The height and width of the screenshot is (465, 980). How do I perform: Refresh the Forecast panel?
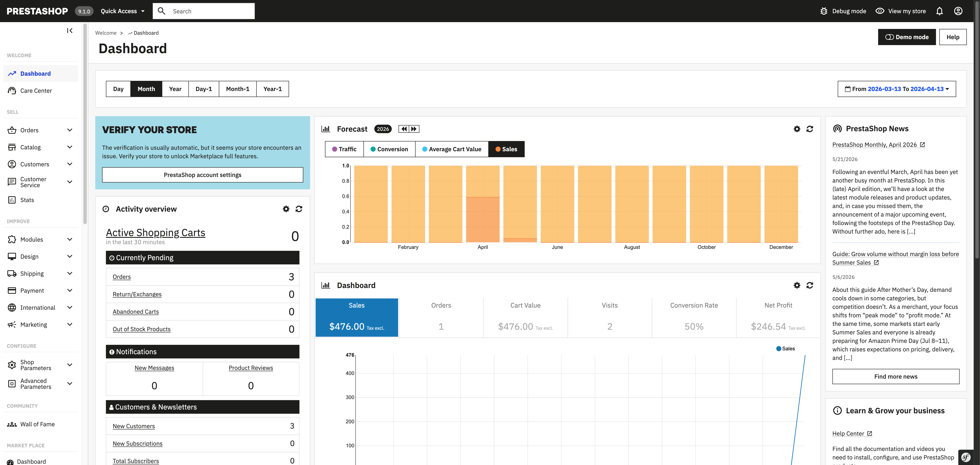810,129
